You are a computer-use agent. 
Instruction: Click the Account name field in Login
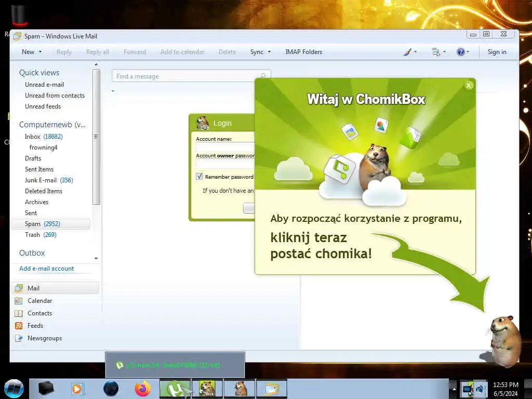point(225,147)
